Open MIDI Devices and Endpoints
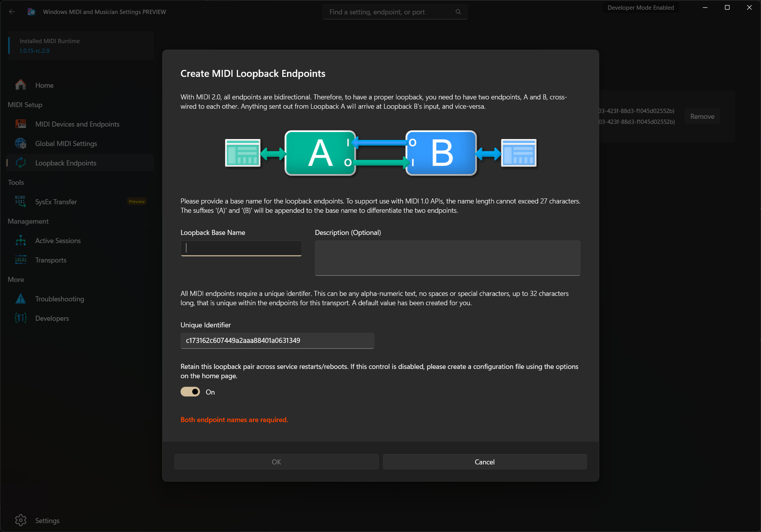 click(77, 124)
